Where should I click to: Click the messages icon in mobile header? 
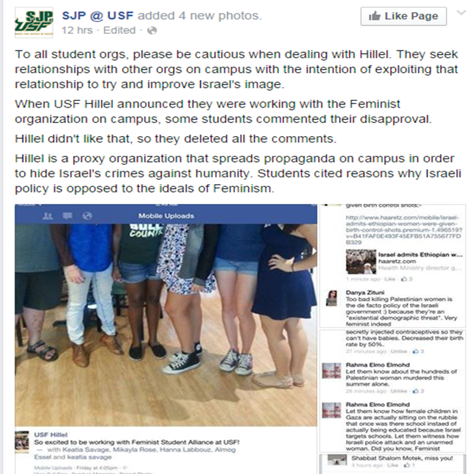coord(67,216)
